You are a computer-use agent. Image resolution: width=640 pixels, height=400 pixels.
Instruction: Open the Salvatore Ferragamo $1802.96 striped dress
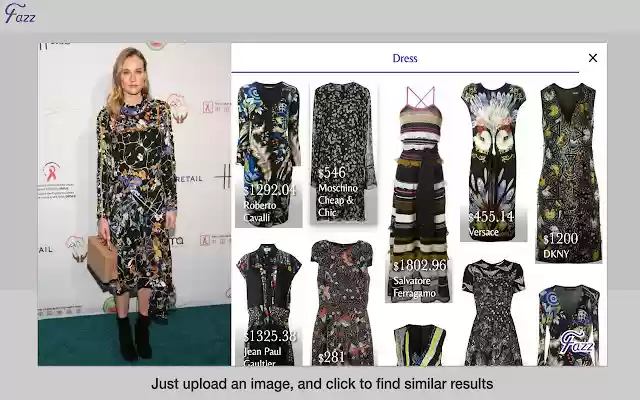[x=419, y=194]
